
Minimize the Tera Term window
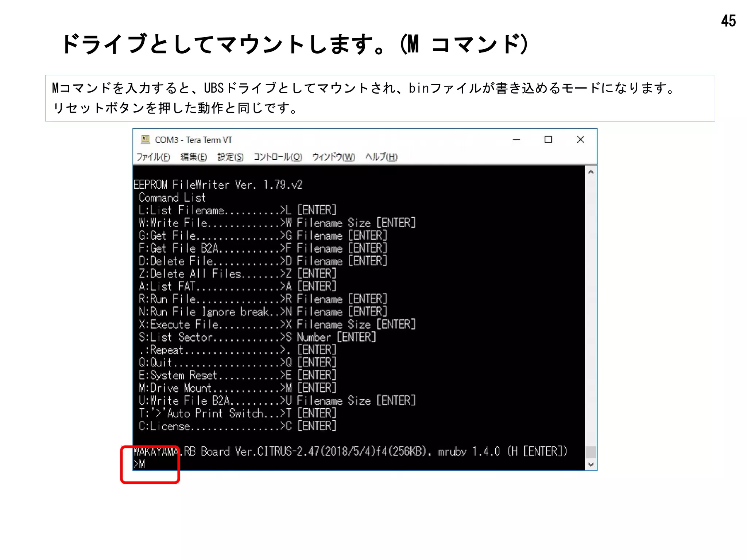tap(516, 140)
